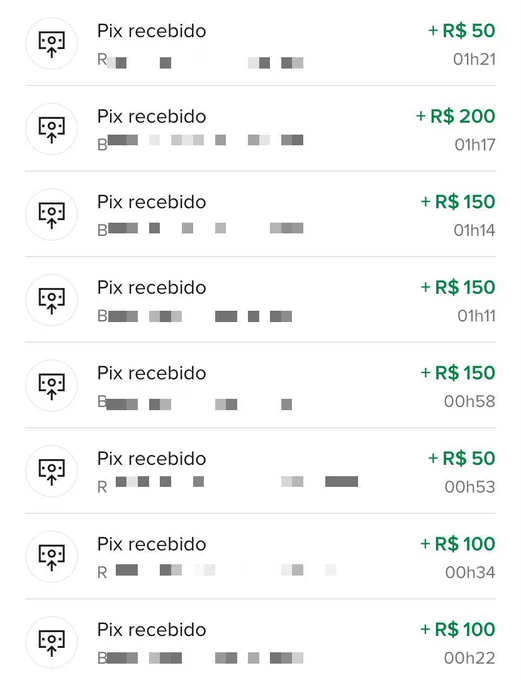Tap the + R$ 150 amount at 00h58

[x=458, y=373]
